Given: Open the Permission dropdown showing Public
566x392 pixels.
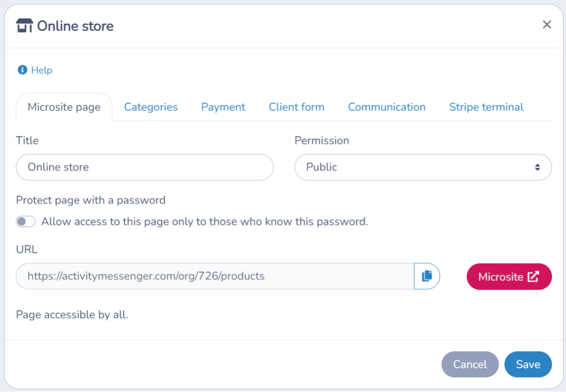Looking at the screenshot, I should pos(423,167).
